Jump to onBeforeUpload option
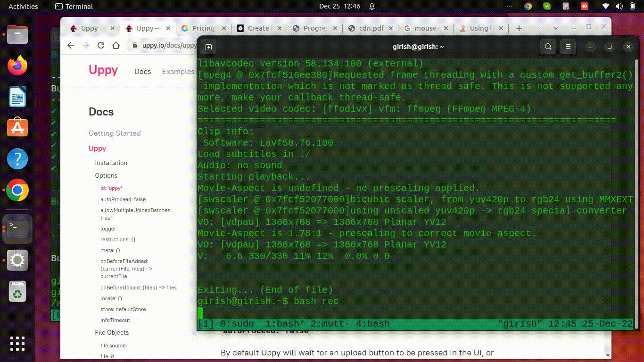This screenshot has height=362, width=644. coord(139,288)
